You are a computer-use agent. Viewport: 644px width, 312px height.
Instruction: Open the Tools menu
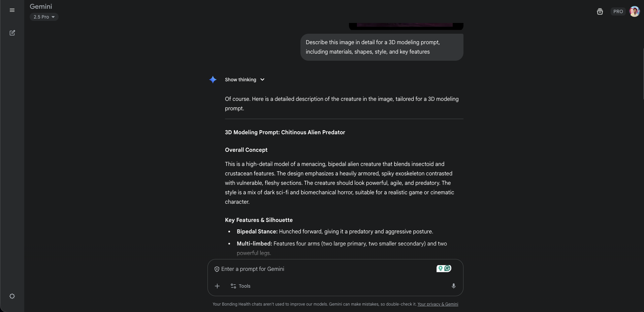240,286
